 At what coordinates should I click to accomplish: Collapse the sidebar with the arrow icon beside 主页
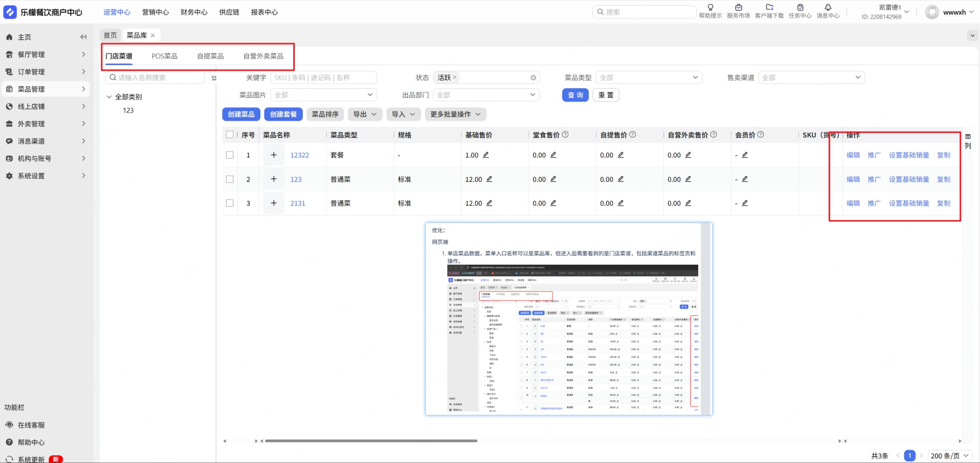point(83,37)
